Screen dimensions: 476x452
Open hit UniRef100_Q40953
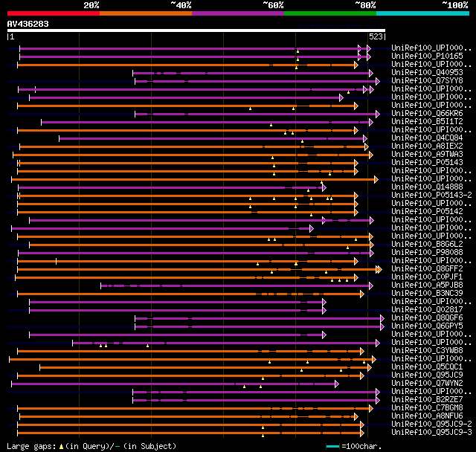click(427, 73)
